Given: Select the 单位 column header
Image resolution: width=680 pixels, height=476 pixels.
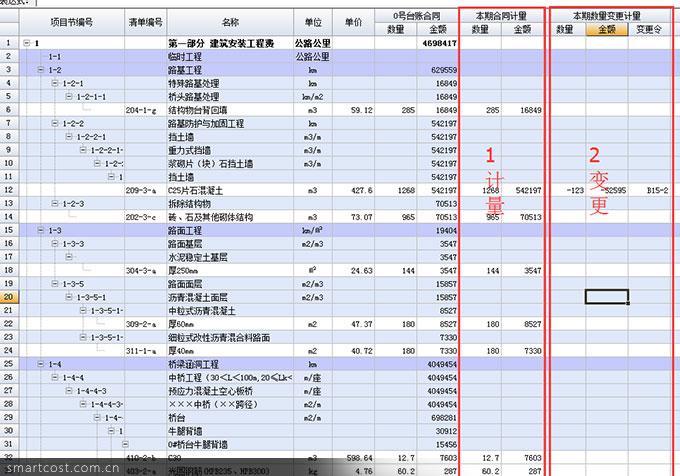Looking at the screenshot, I should 313,22.
